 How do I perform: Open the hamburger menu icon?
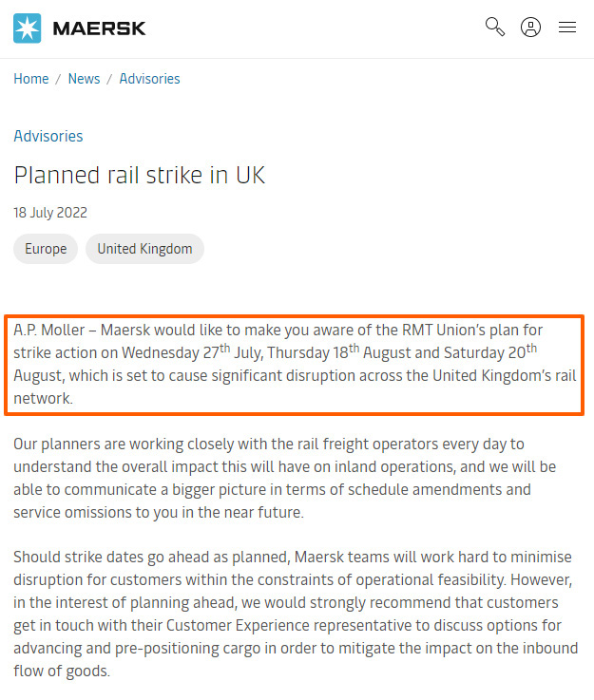tap(567, 28)
